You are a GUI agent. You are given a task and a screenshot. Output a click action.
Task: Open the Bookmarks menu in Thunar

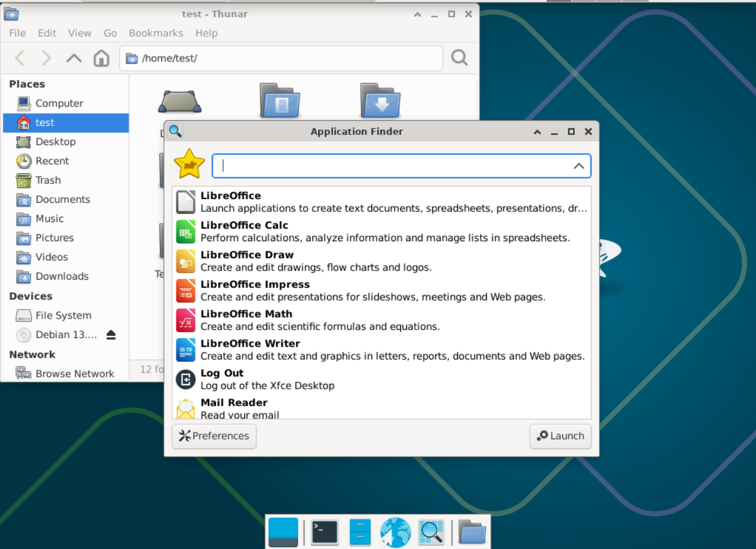(155, 33)
